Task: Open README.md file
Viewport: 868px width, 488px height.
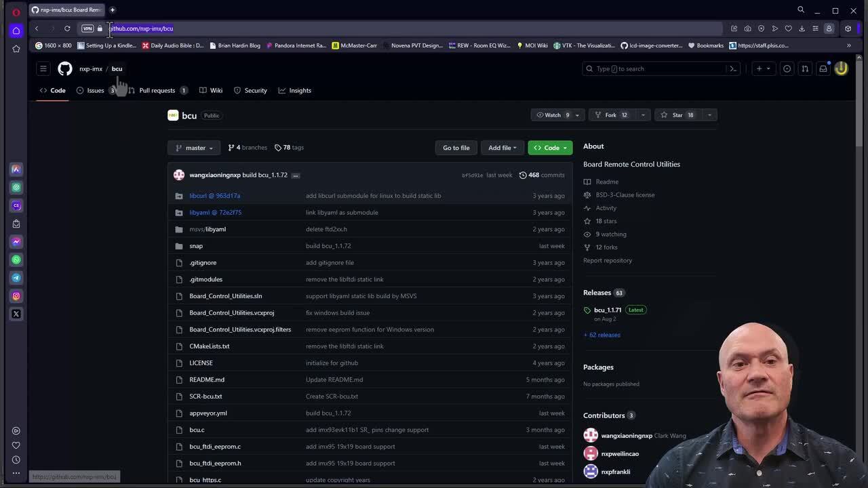Action: point(207,380)
